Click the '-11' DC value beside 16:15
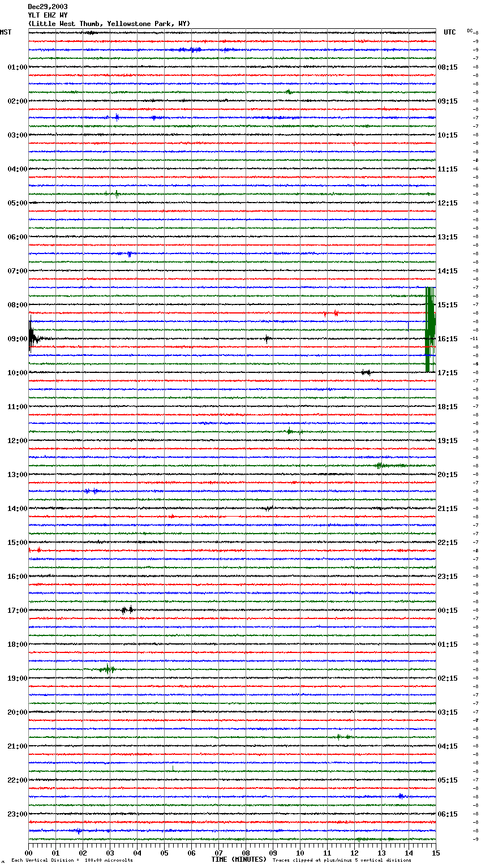 [x=474, y=338]
